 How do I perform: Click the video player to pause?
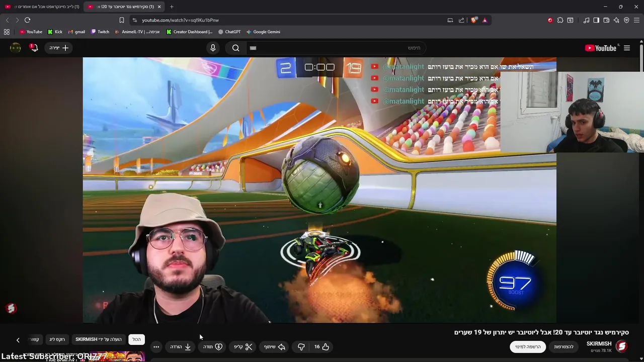tap(319, 190)
